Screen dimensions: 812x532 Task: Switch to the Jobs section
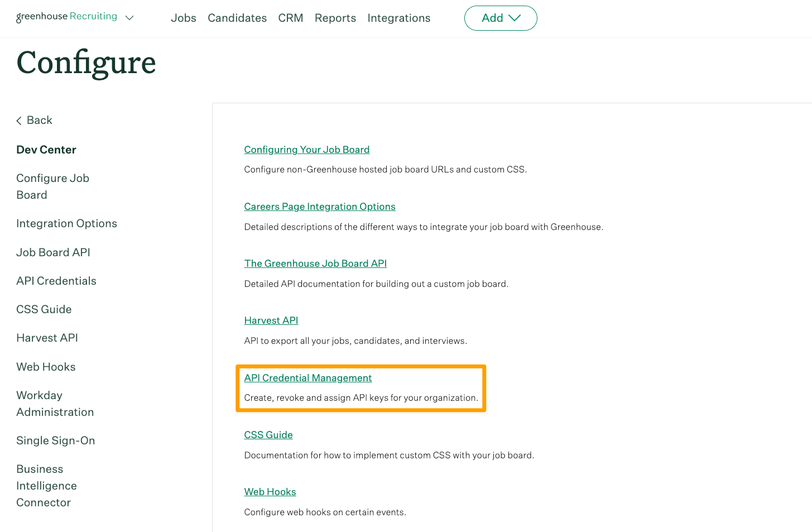click(x=183, y=18)
